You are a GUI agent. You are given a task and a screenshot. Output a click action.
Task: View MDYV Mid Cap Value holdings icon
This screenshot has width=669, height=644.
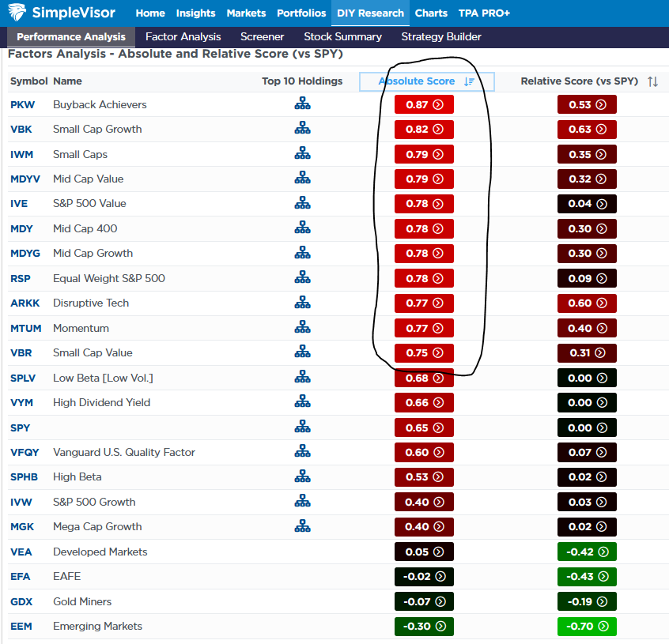[x=303, y=178]
